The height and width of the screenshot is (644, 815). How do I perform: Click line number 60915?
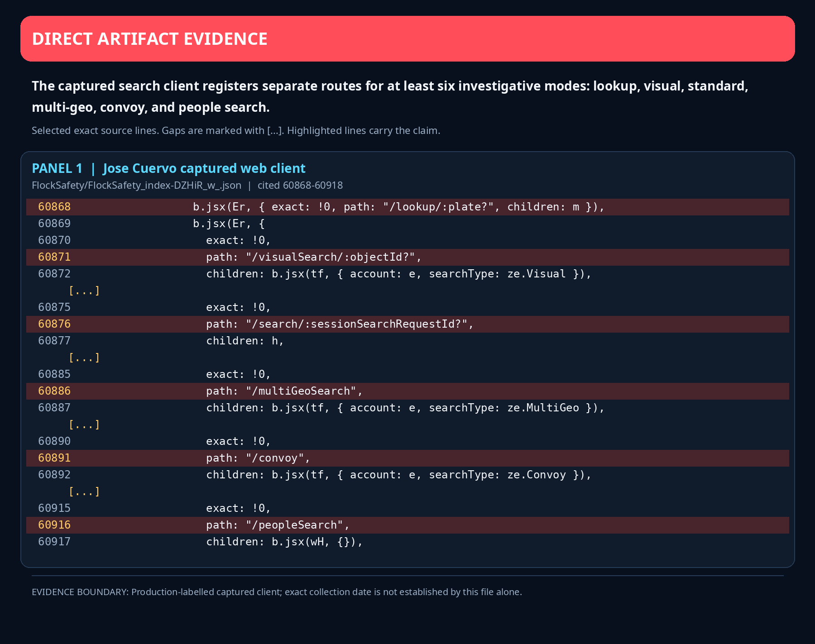click(54, 508)
